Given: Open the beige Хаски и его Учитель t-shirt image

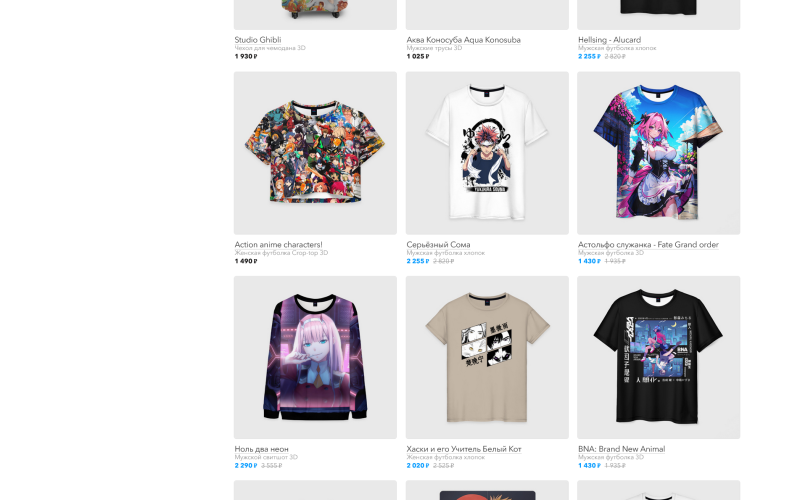Looking at the screenshot, I should [x=487, y=357].
